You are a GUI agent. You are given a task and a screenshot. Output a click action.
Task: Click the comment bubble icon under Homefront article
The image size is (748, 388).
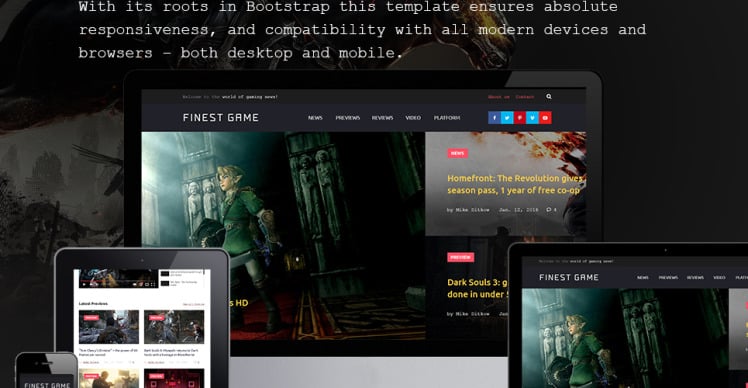pyautogui.click(x=549, y=210)
